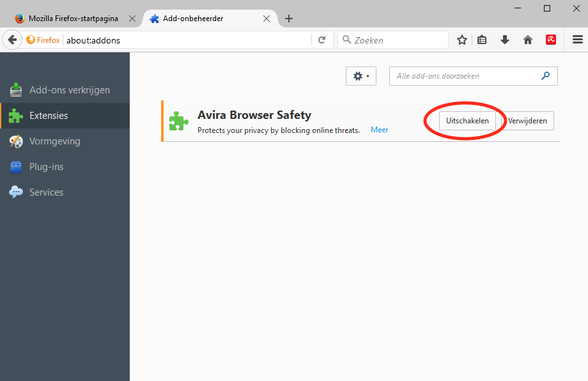Open the gear tools dropdown

tap(360, 76)
